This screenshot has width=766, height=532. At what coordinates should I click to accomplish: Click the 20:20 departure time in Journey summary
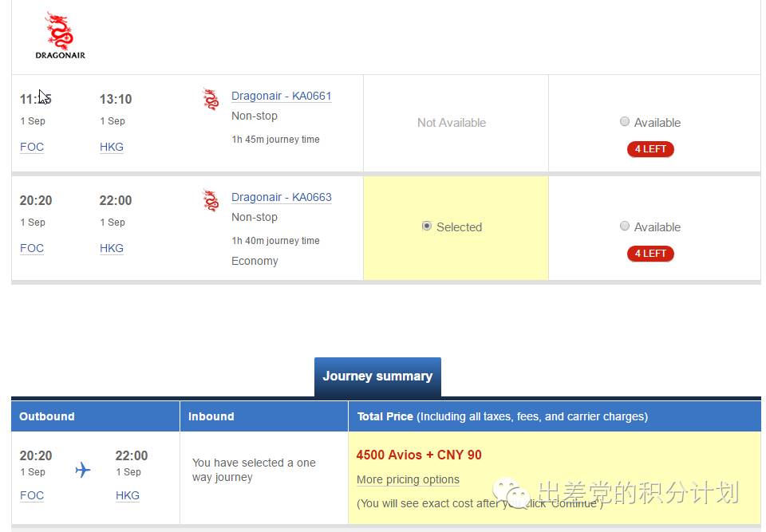pos(36,455)
